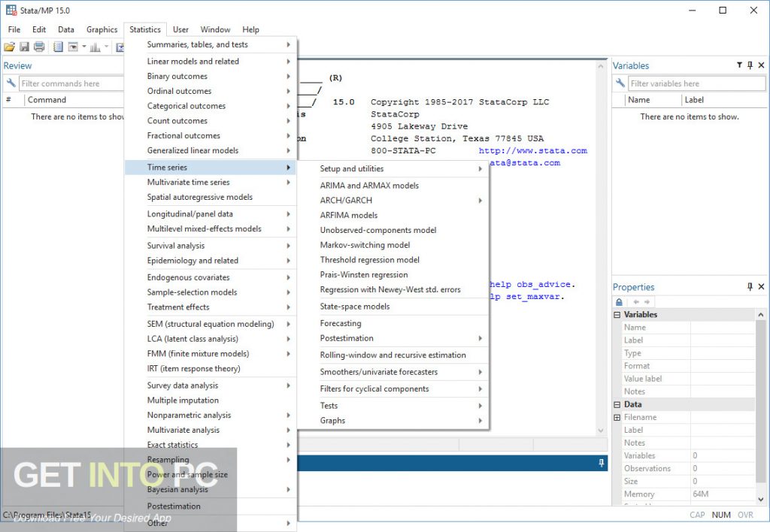This screenshot has height=532, width=770.
Task: Select Multiple imputation menu item
Action: coord(211,400)
